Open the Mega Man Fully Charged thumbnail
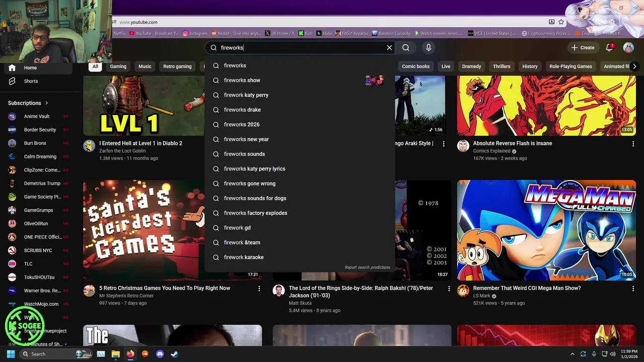Image resolution: width=644 pixels, height=362 pixels. coord(546,230)
